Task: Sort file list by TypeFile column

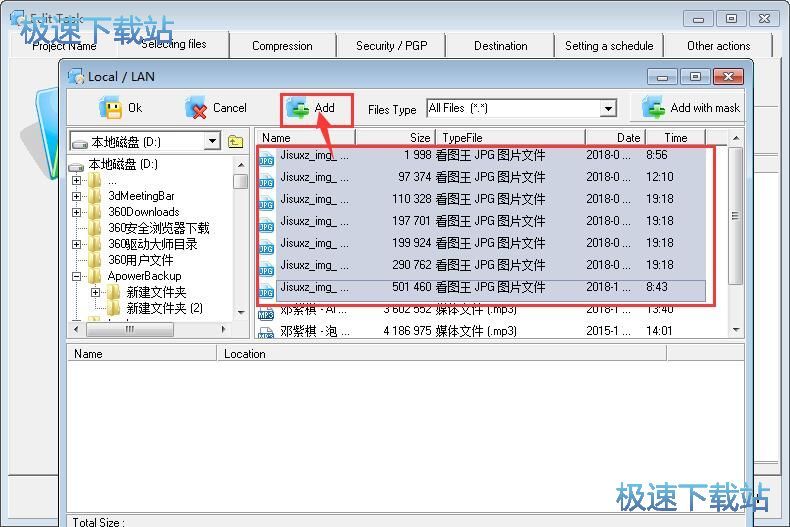Action: point(510,138)
